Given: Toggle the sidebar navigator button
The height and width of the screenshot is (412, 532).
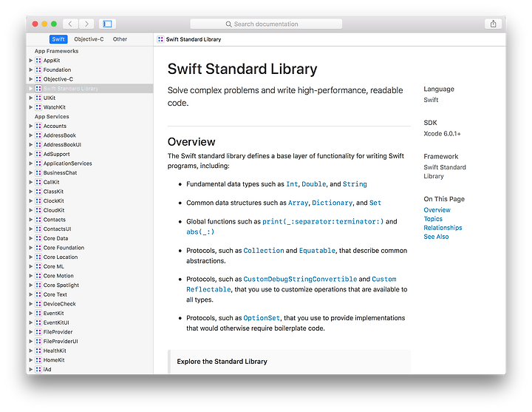Looking at the screenshot, I should pos(108,24).
